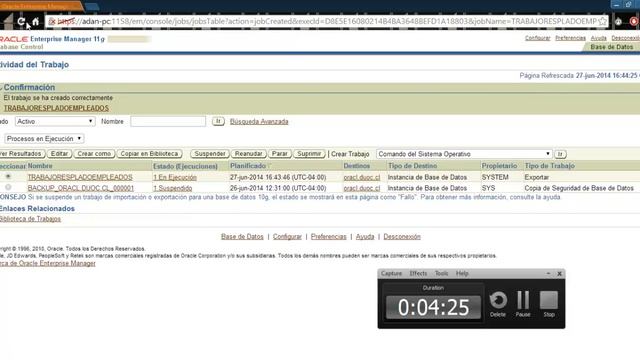This screenshot has width=640, height=360.
Task: Sort by the Tipo de Destino column header
Action: click(x=412, y=166)
